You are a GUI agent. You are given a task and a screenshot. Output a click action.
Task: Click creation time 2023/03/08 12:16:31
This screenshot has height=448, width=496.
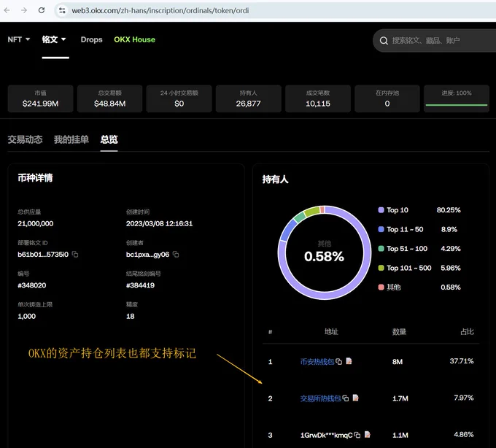[x=159, y=223]
